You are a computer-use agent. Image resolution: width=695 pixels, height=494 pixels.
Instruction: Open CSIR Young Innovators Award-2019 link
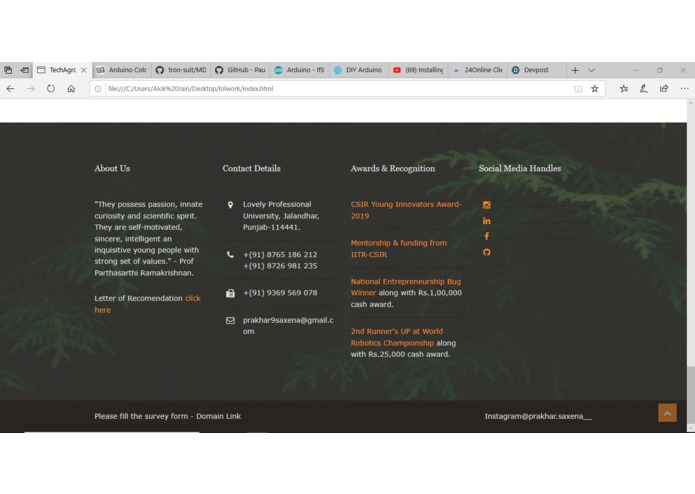406,210
